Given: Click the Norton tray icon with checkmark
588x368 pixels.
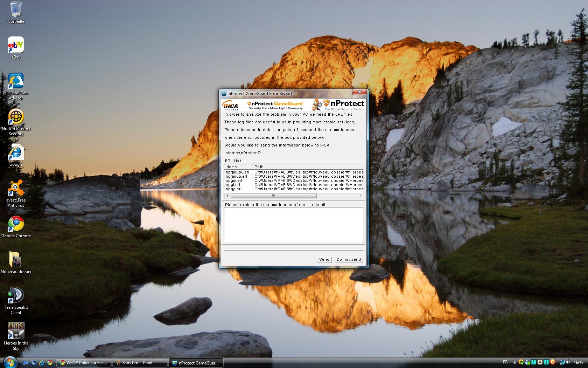Looking at the screenshot, I should click(521, 362).
